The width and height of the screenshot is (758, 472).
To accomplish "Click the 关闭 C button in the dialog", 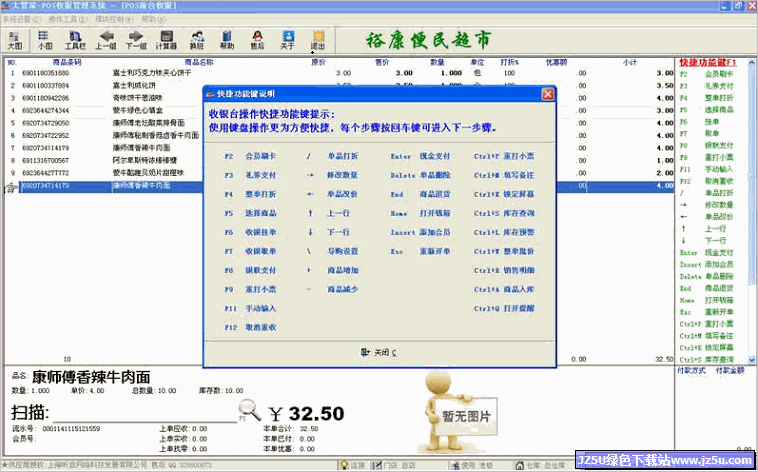I will [x=379, y=353].
